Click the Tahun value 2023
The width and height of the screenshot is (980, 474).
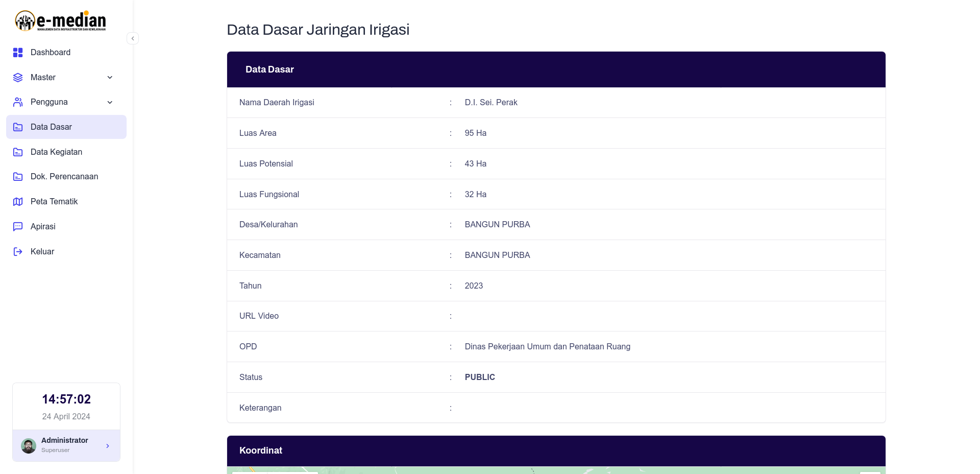coord(474,286)
